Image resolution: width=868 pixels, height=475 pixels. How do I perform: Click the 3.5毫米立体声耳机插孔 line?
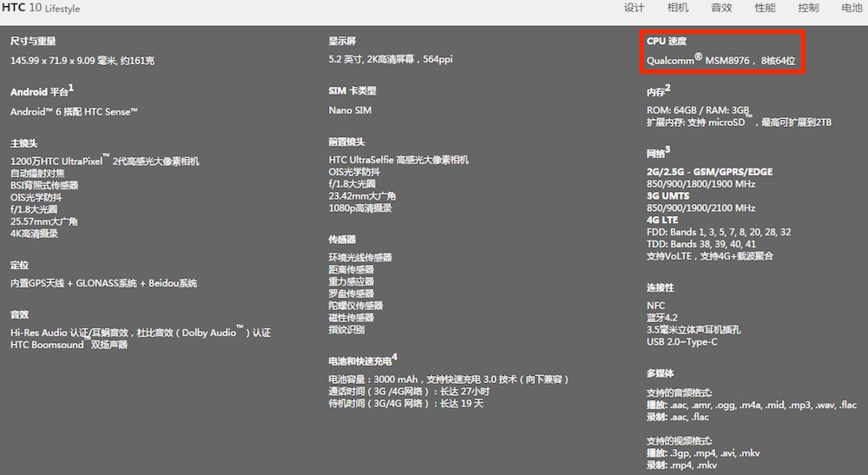pos(694,330)
